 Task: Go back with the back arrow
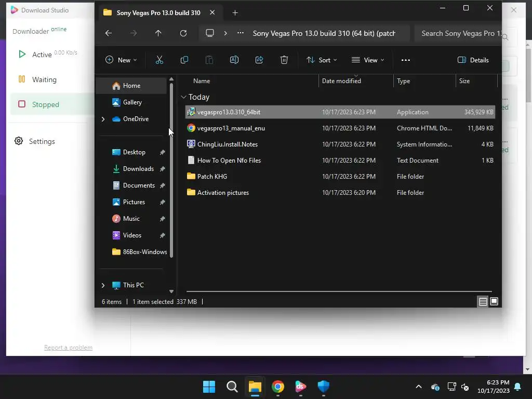click(109, 33)
